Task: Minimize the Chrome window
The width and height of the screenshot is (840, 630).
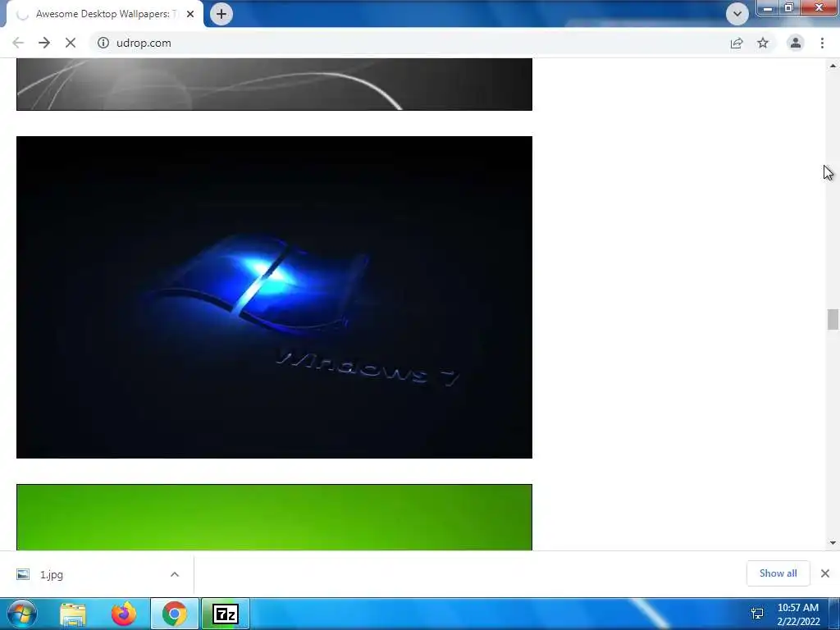Action: click(768, 8)
